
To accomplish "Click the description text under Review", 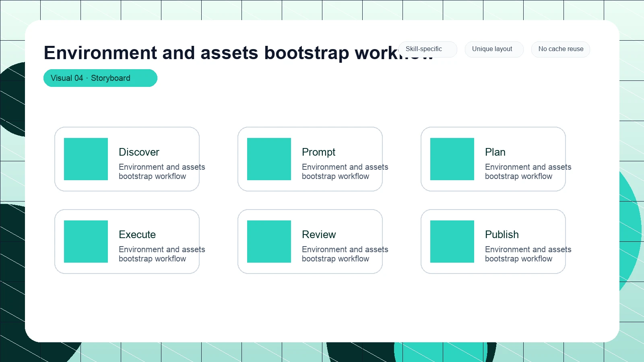I will click(345, 254).
